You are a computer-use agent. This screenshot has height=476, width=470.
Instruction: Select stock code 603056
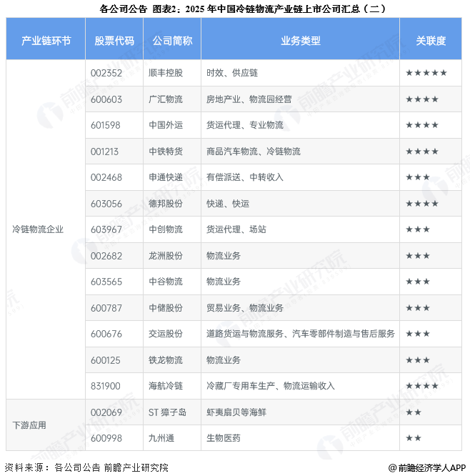[x=106, y=204]
